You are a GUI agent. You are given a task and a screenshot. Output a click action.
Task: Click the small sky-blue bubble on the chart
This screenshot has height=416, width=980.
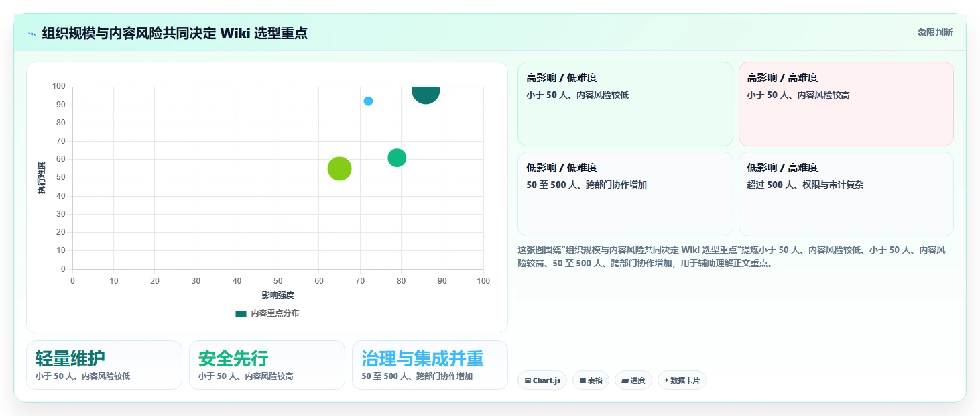pyautogui.click(x=368, y=101)
